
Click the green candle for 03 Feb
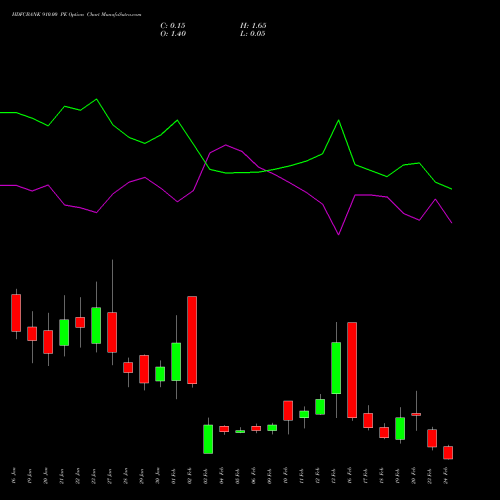[x=208, y=439]
